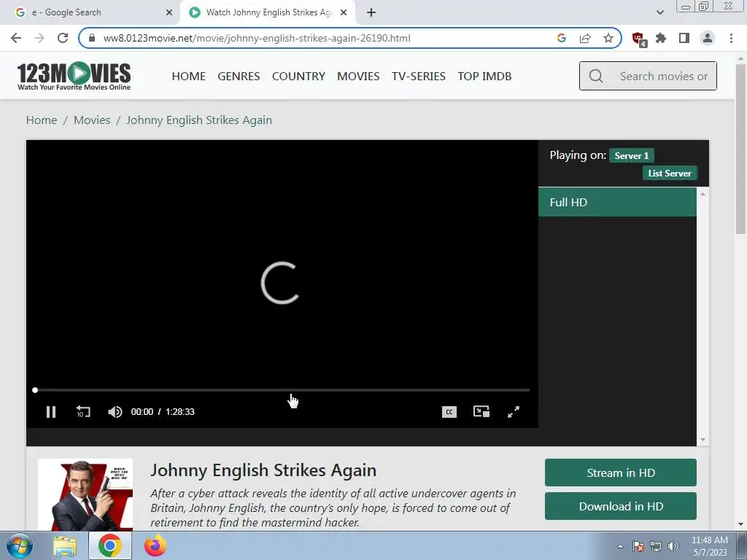Close the Google Search tab

point(169,12)
